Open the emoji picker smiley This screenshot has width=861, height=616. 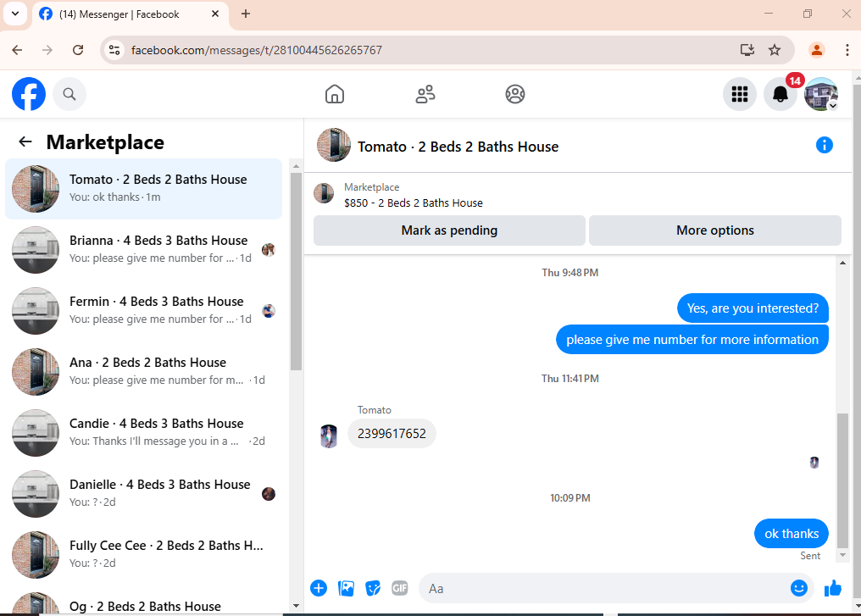(799, 588)
